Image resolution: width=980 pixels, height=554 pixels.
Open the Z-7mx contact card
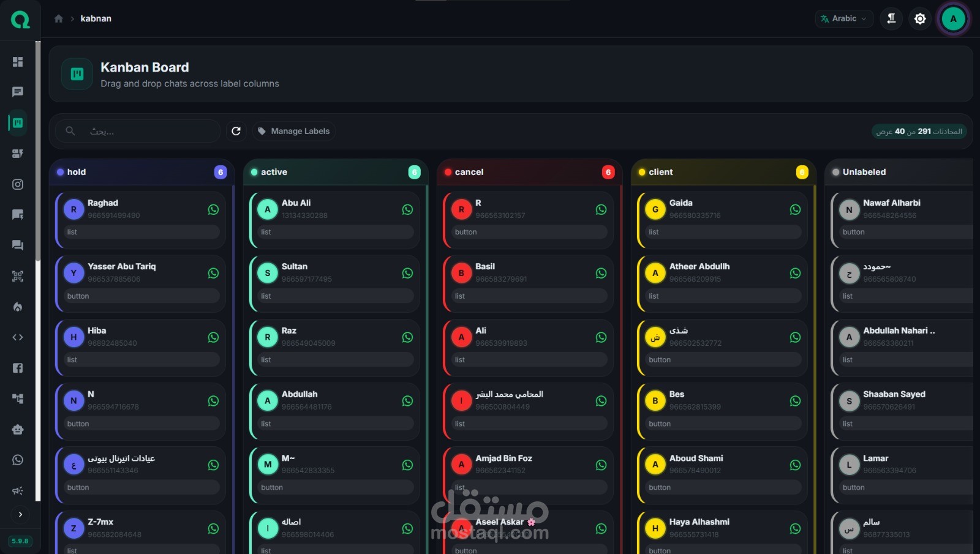pyautogui.click(x=141, y=532)
